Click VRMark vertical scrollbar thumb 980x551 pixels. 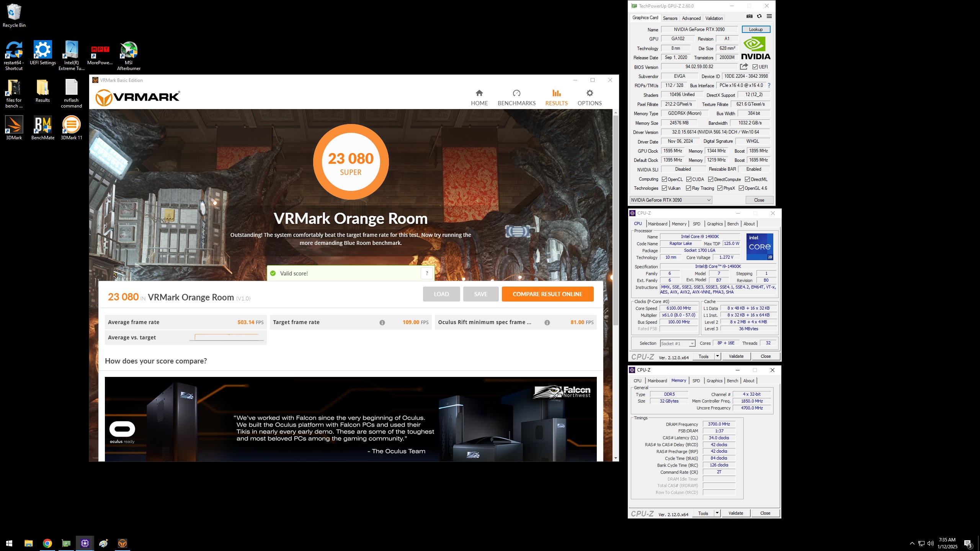616,220
